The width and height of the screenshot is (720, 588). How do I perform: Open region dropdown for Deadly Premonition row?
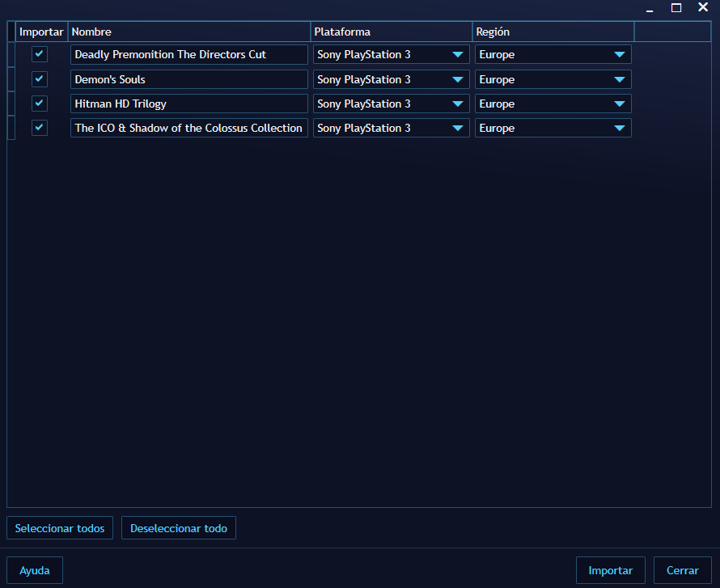click(x=620, y=54)
